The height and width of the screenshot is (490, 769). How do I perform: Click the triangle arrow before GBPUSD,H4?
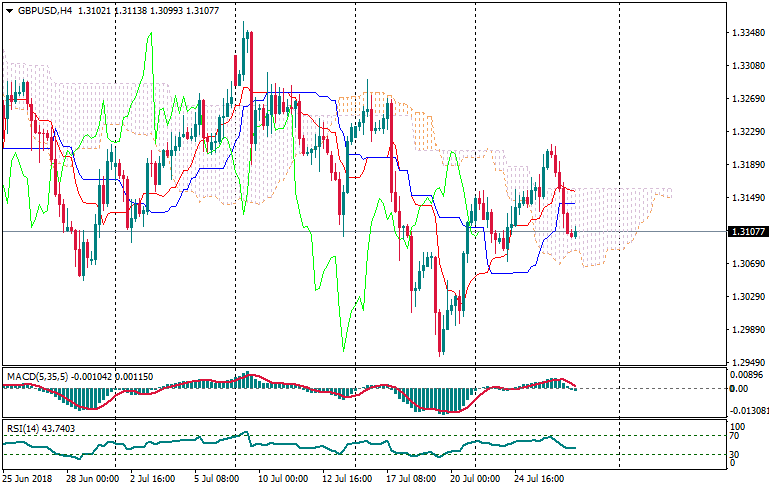click(x=8, y=10)
